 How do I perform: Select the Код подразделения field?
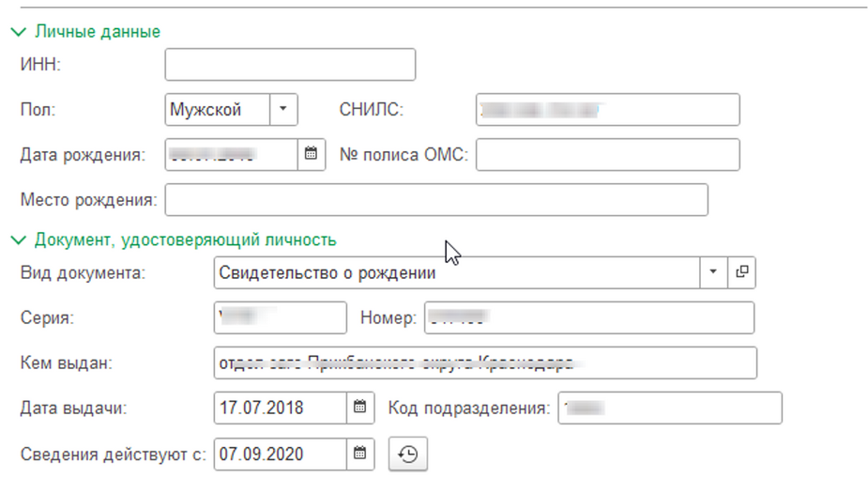click(x=669, y=409)
